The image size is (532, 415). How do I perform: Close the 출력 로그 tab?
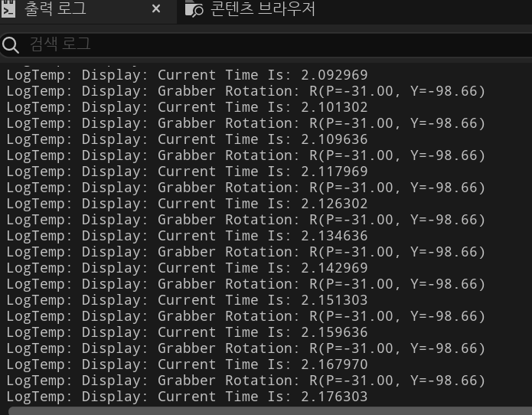[156, 8]
